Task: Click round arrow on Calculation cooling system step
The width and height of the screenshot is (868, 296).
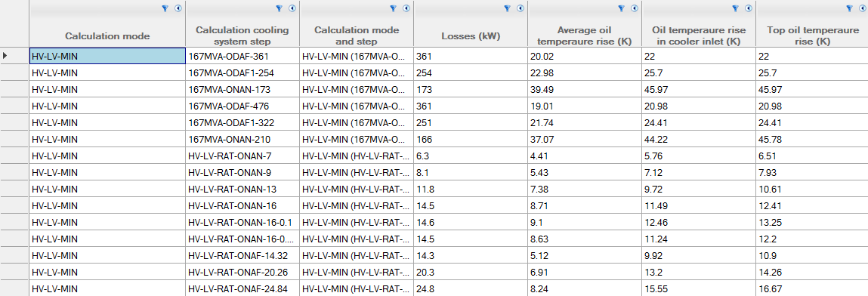Action: coord(292,8)
